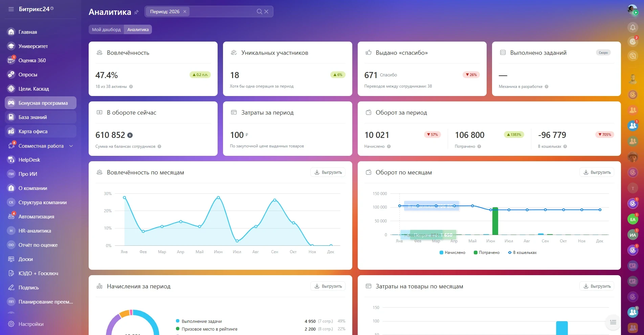644x335 pixels.
Task: Open Карта офиса sidebar item
Action: (40, 131)
